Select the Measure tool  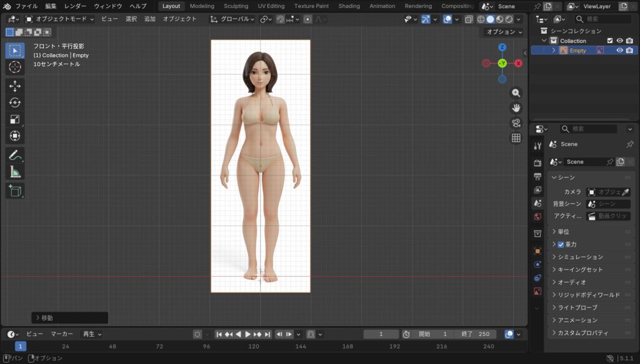(15, 171)
